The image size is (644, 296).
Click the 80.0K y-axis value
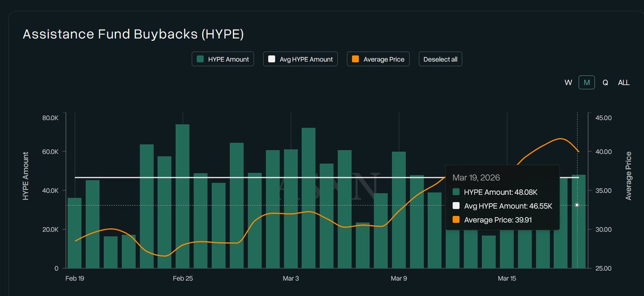pos(49,118)
